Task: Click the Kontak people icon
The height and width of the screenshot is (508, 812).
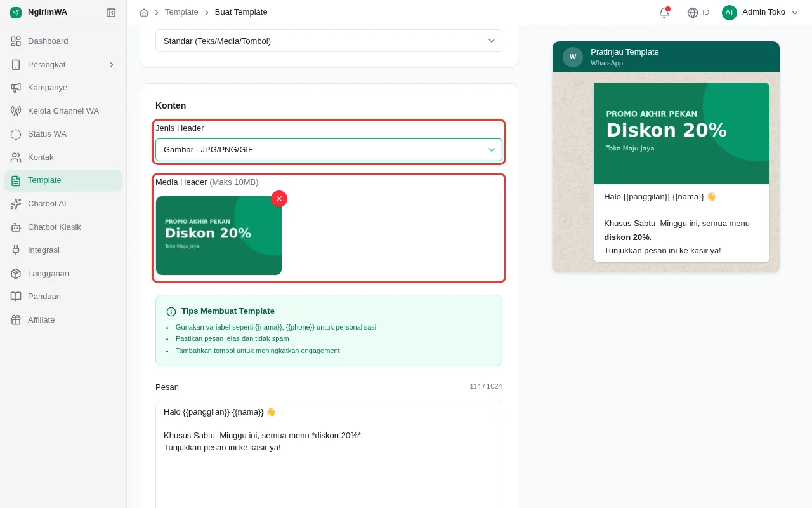Action: tap(16, 157)
